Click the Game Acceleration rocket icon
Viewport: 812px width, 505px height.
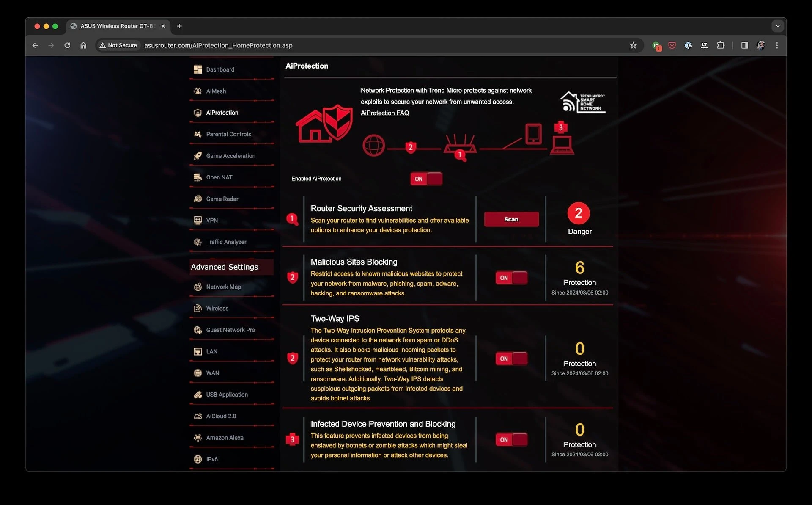pyautogui.click(x=198, y=156)
